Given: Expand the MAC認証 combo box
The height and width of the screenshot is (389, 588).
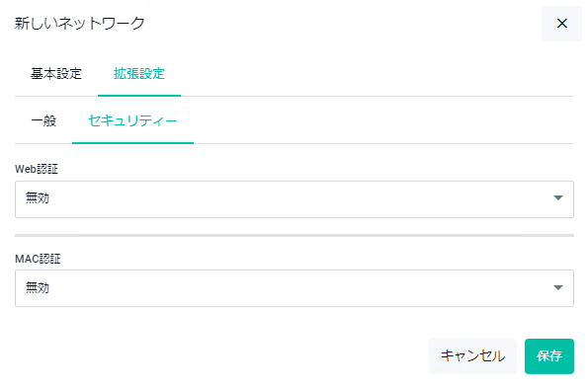Looking at the screenshot, I should point(294,288).
